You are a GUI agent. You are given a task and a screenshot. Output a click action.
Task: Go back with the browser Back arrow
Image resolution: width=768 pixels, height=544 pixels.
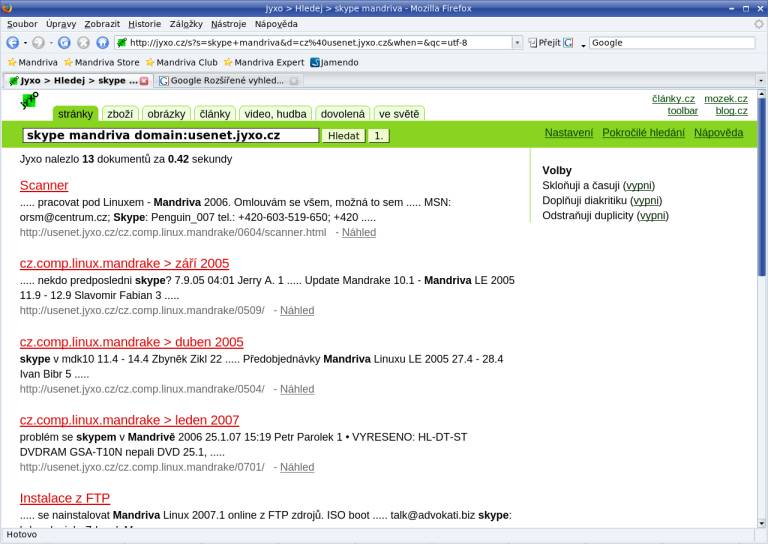point(13,43)
